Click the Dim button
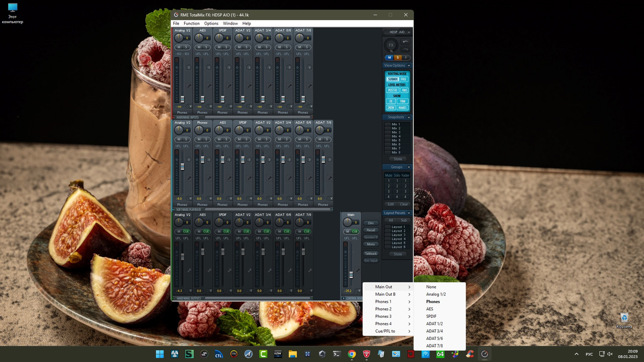This screenshot has height=362, width=644. pos(371,223)
